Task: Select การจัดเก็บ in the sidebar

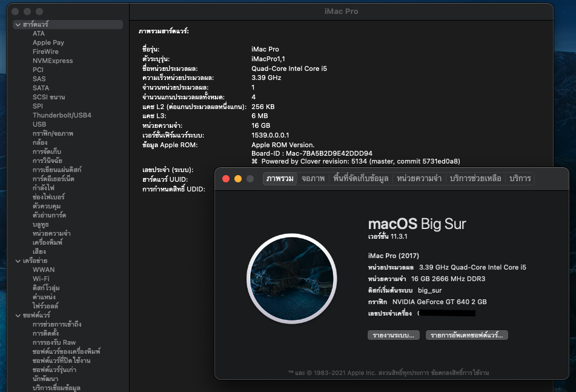Action: pos(47,151)
